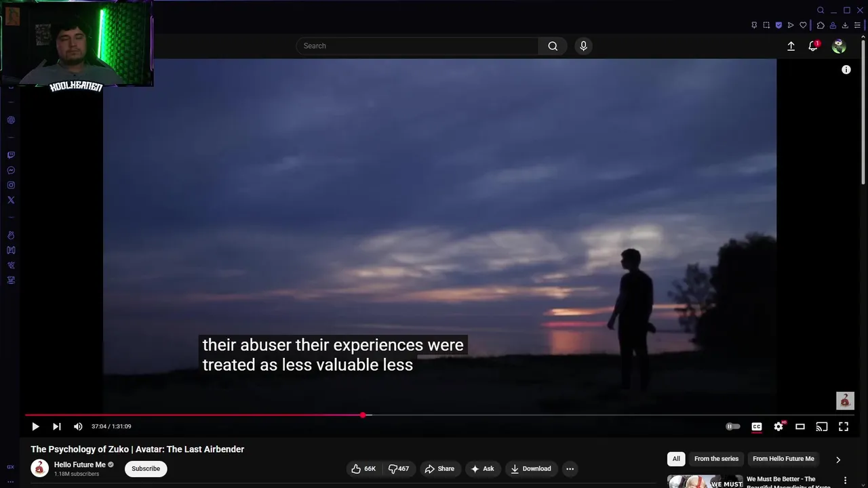Open the browser profile account icon
This screenshot has width=868, height=488.
833,25
